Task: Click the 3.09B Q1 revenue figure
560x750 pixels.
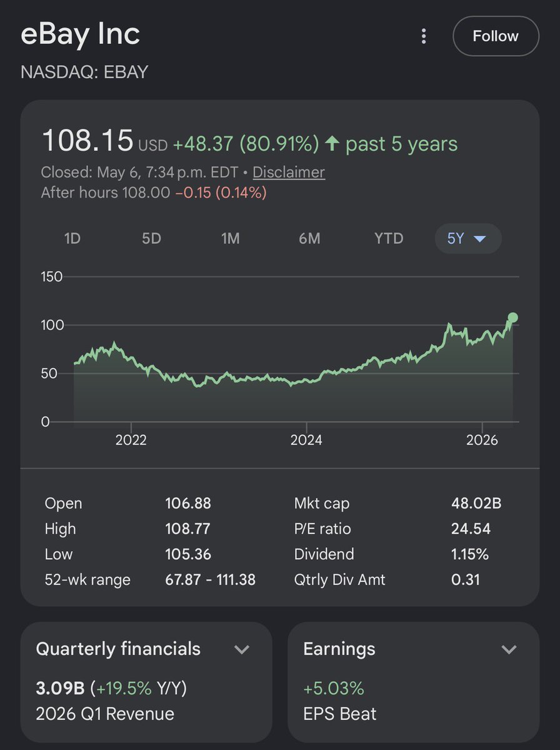Action: pos(60,688)
